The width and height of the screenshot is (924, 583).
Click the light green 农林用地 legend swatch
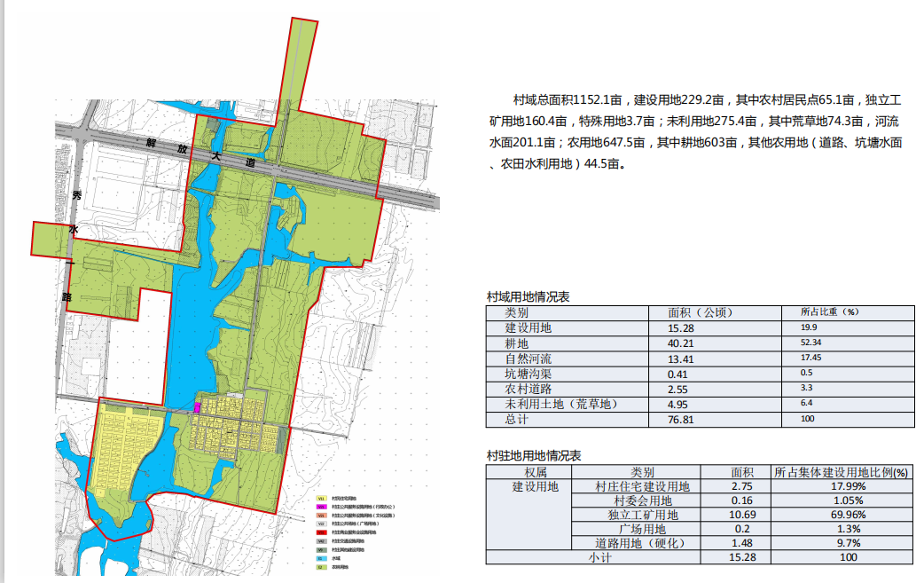(322, 567)
